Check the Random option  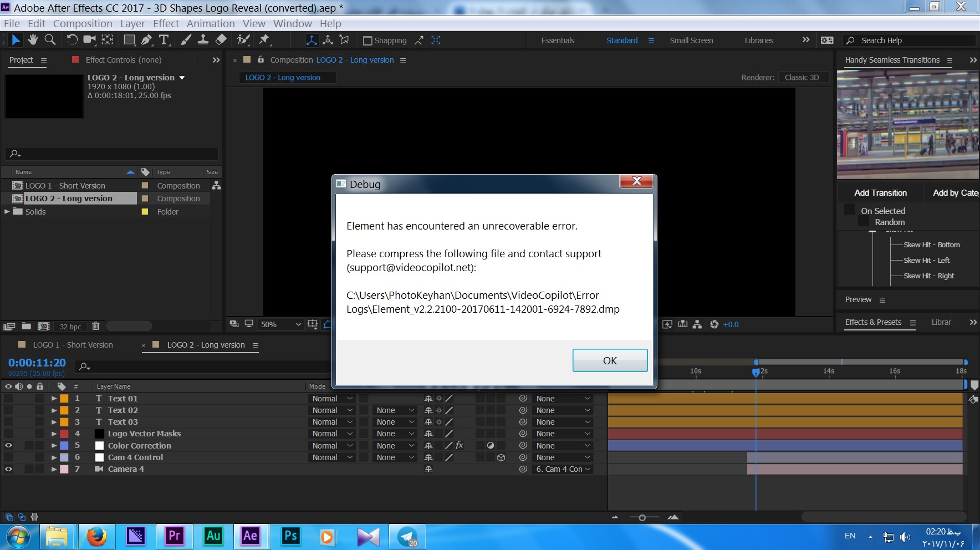[x=863, y=221]
